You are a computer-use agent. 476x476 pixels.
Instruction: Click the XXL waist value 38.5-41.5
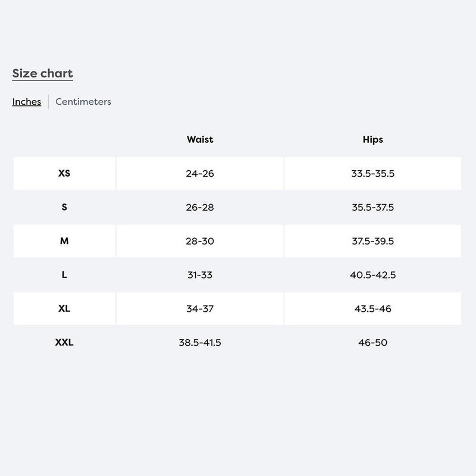click(200, 343)
